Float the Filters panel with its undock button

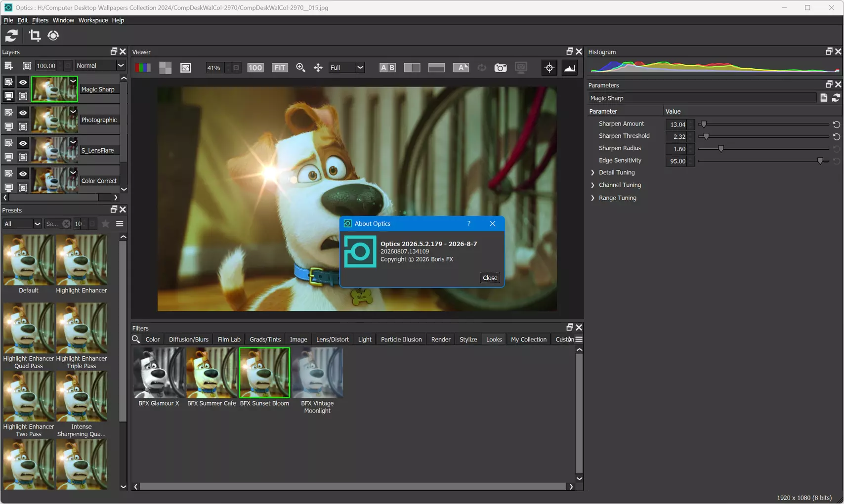pyautogui.click(x=570, y=327)
